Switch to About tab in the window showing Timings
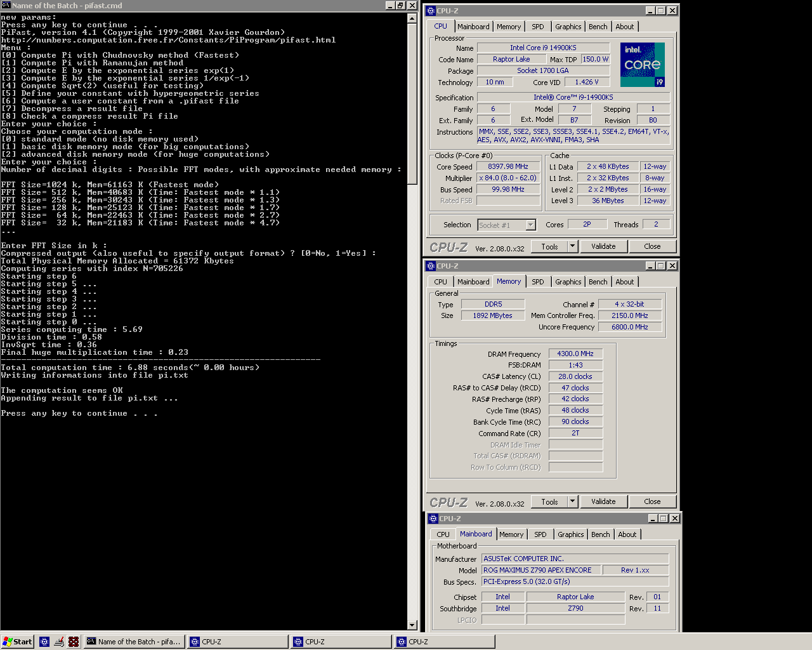This screenshot has width=812, height=650. coord(625,282)
